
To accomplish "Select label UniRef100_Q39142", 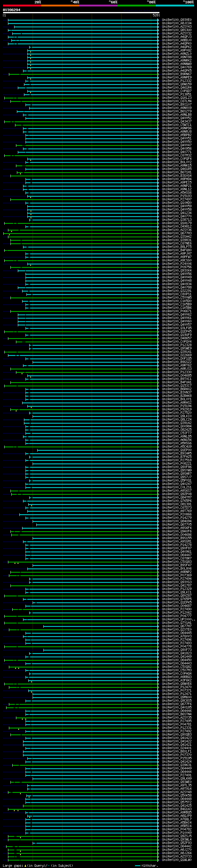I will (x=177, y=423).
